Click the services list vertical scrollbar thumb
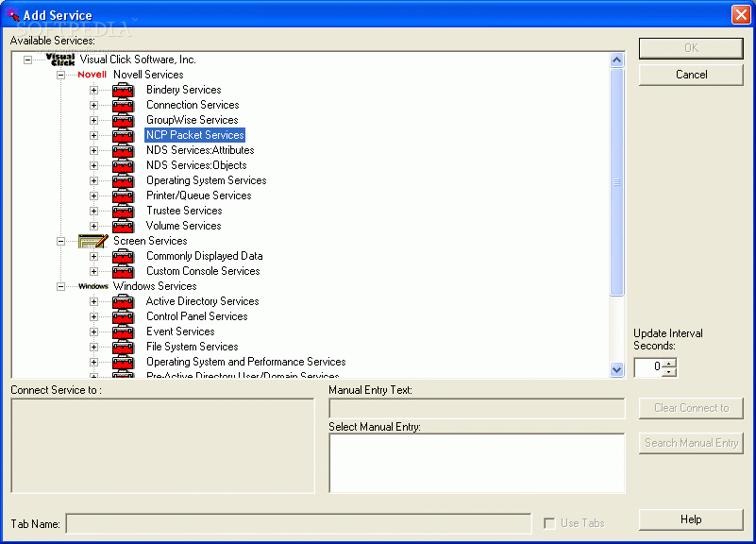This screenshot has height=544, width=756. coord(616,182)
